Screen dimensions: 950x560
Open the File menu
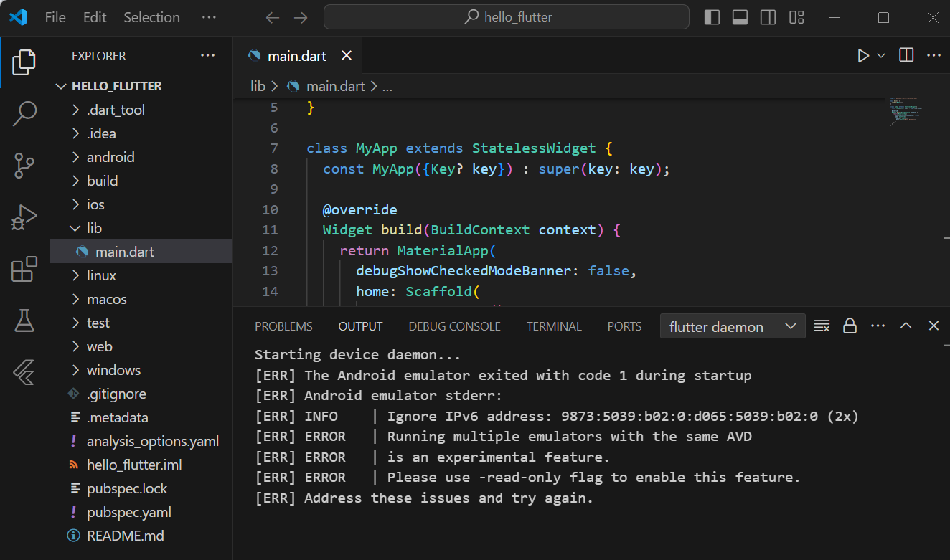coord(55,18)
